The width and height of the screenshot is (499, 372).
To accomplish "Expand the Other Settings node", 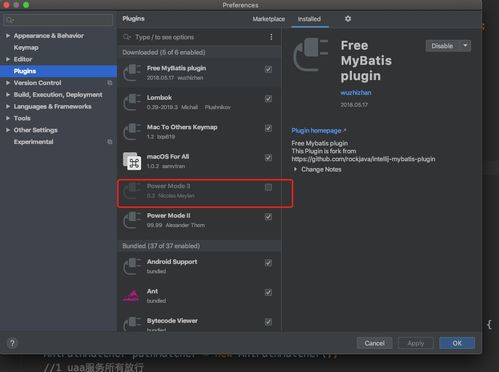I will 8,130.
